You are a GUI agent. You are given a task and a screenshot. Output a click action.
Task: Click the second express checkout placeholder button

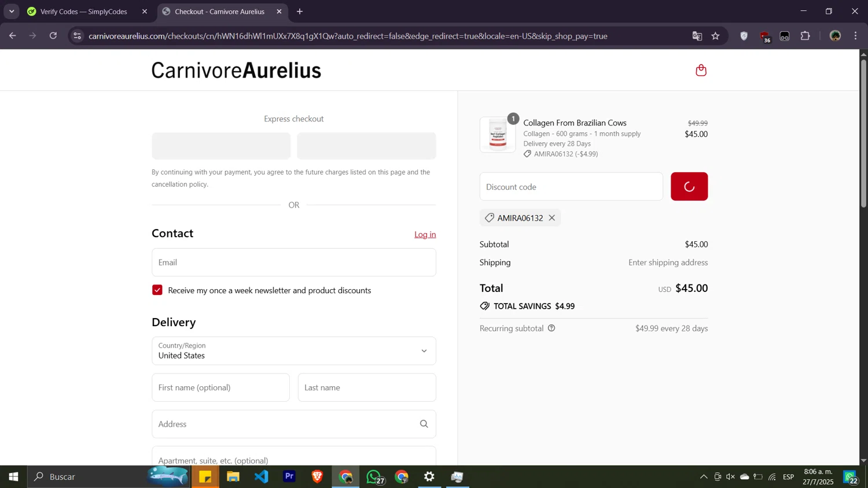click(x=366, y=146)
